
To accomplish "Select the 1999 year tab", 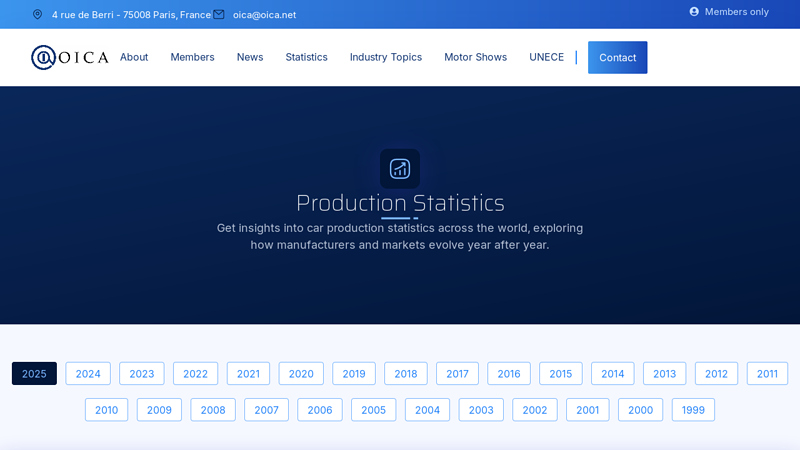I will coord(693,410).
